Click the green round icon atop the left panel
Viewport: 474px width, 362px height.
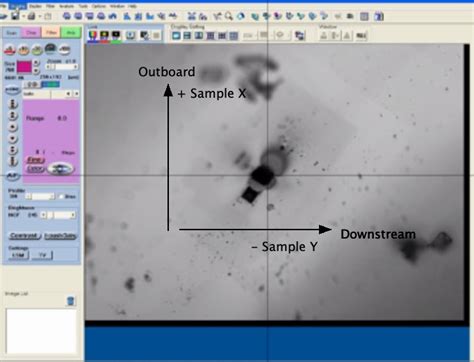pos(37,50)
